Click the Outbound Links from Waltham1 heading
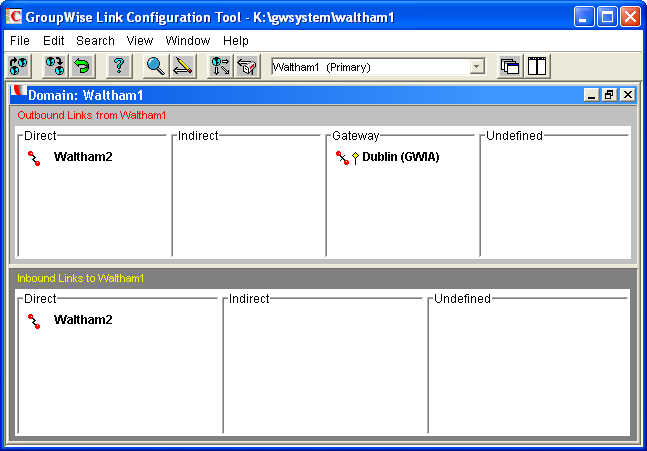 [92, 115]
